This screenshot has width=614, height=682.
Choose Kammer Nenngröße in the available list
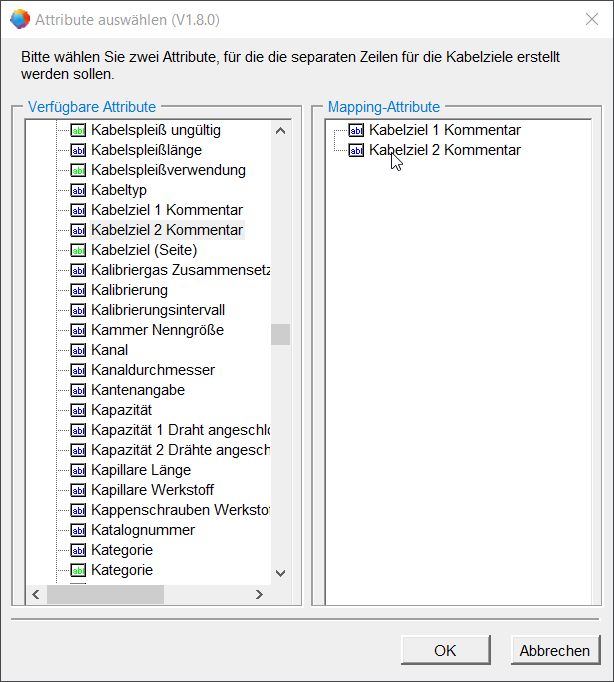157,330
